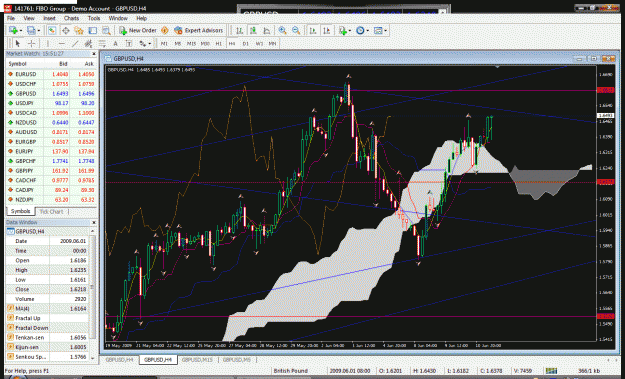Switch timeframe to M15

[191, 43]
